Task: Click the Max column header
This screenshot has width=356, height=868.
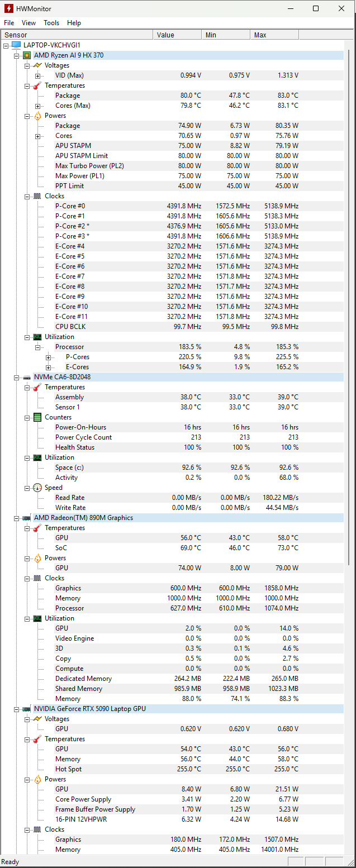Action: [275, 35]
